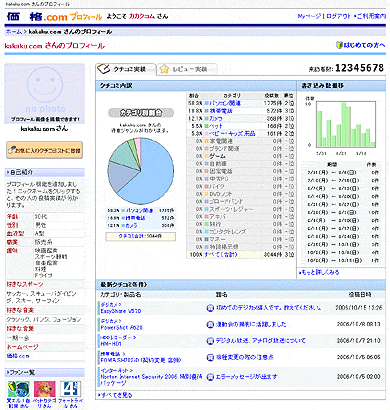
Task: Click the no photo smiley profile image
Action: (45, 90)
